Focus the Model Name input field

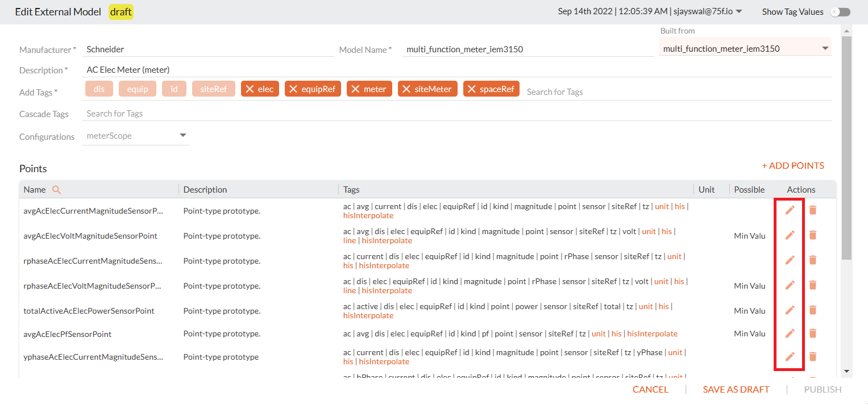click(529, 49)
